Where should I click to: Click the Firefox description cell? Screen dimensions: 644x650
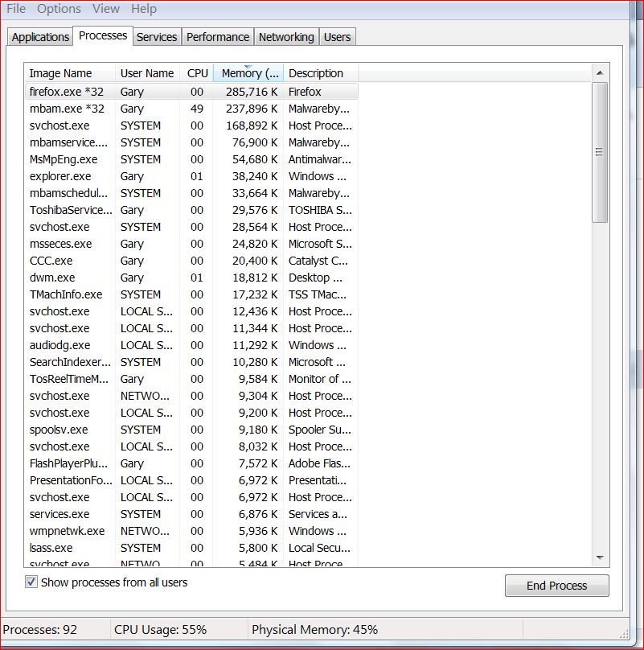coord(305,92)
